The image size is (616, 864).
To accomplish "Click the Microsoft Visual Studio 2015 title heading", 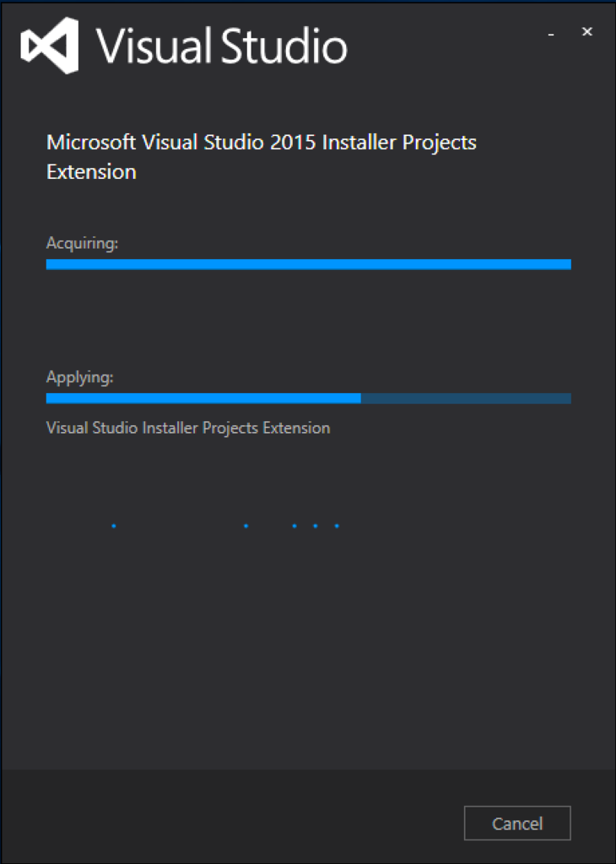I will (262, 156).
